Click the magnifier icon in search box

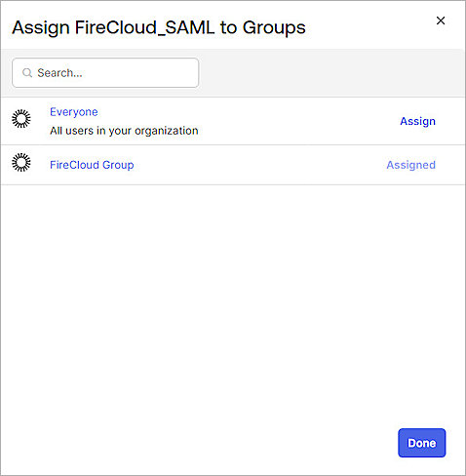click(x=27, y=73)
